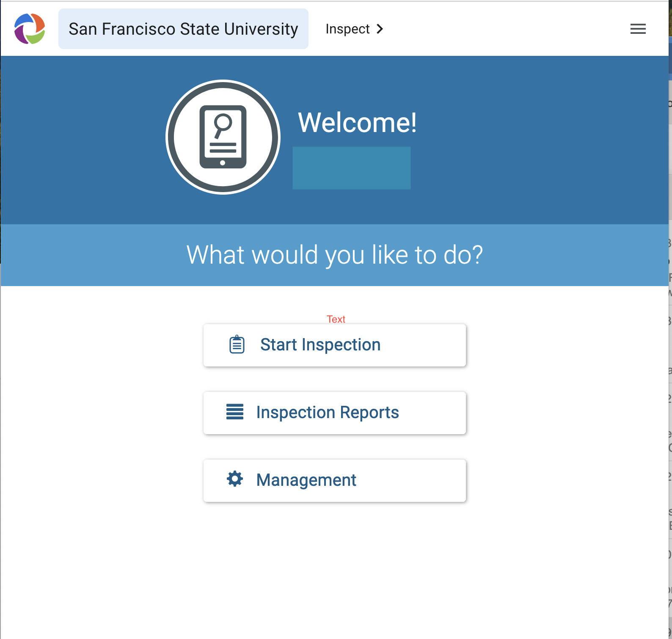This screenshot has width=672, height=639.
Task: Open the hamburger menu
Action: 638,29
